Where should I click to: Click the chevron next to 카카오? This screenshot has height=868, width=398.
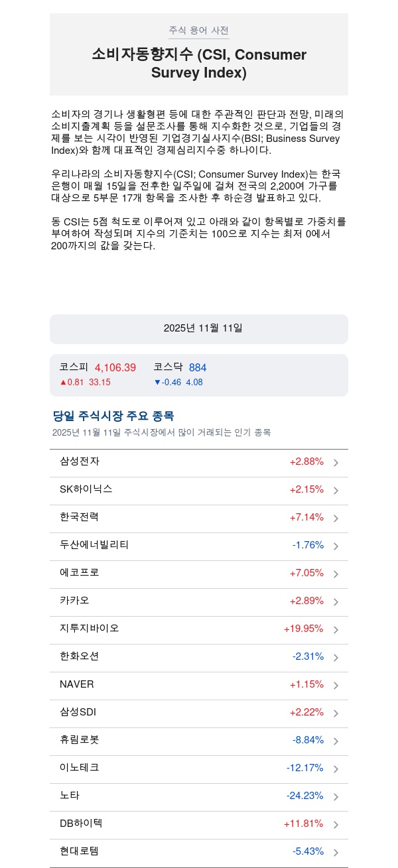[x=336, y=602]
